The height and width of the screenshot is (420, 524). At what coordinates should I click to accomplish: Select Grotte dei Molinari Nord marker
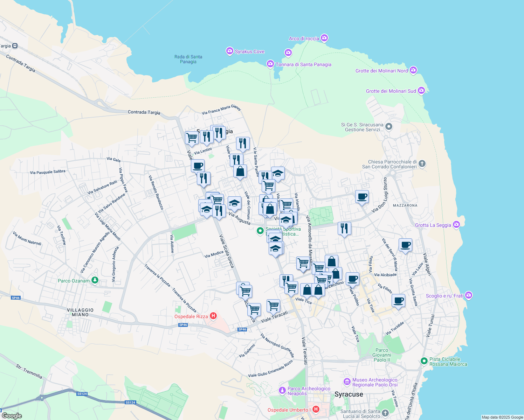click(413, 70)
